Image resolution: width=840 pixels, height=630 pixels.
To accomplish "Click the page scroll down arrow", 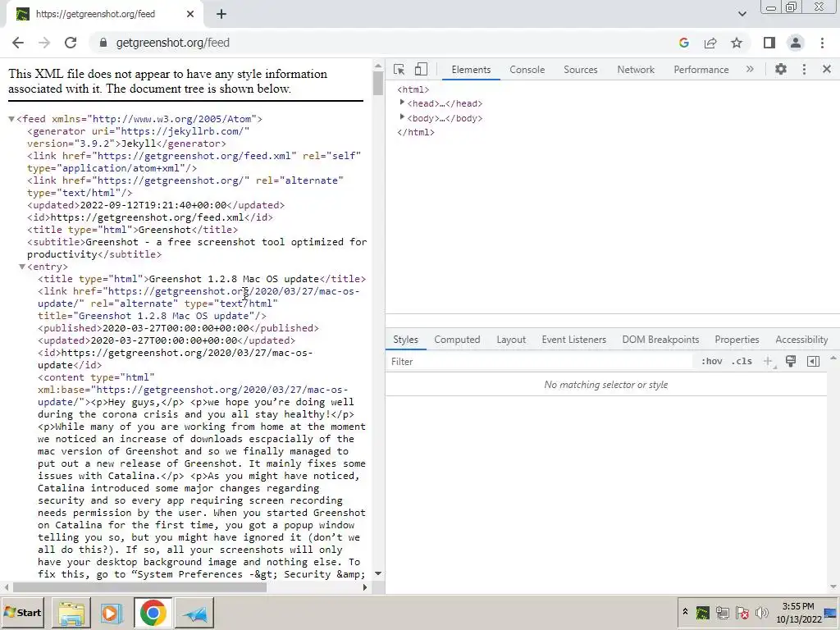I will coord(378,573).
